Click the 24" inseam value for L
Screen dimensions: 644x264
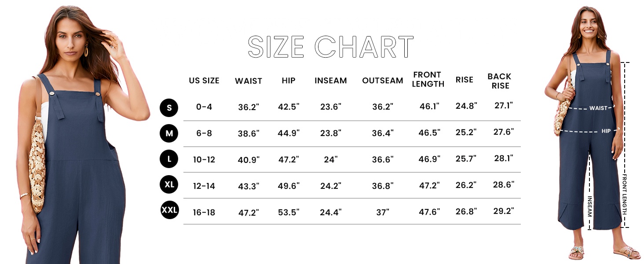point(330,160)
